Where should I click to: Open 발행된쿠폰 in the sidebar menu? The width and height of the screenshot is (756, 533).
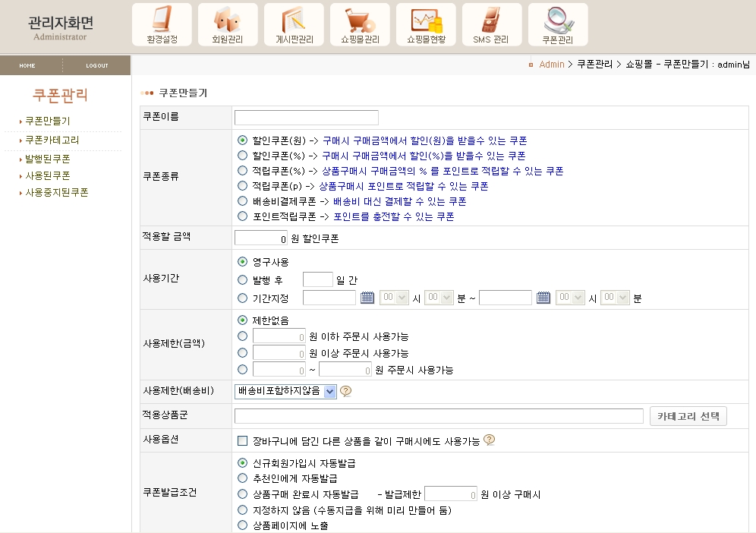click(47, 159)
